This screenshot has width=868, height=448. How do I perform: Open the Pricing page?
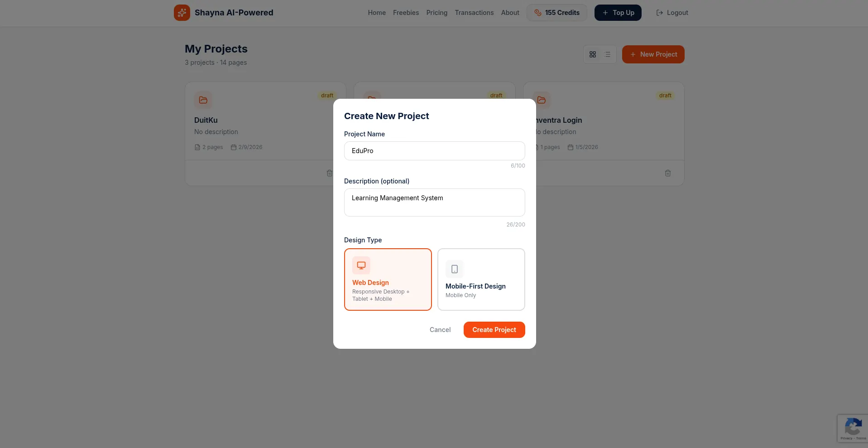coord(436,13)
